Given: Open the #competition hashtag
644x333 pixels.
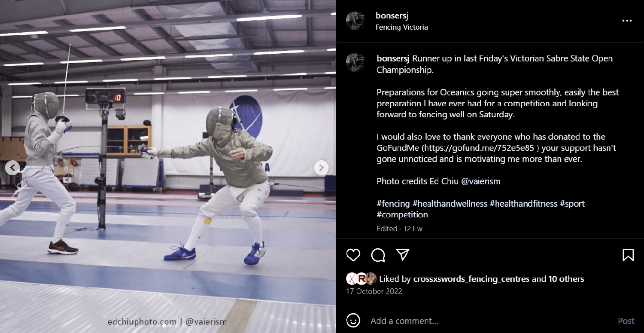Looking at the screenshot, I should tap(402, 214).
